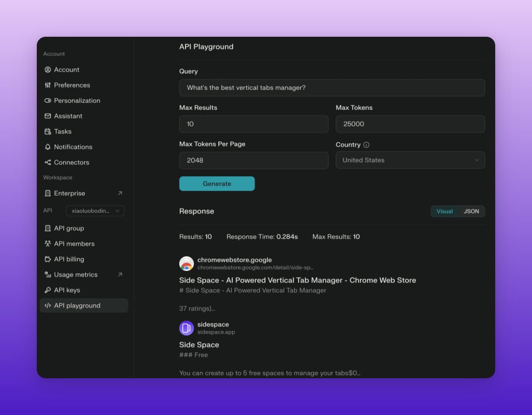Click the Tasks calendar icon
The height and width of the screenshot is (415, 532).
(48, 132)
